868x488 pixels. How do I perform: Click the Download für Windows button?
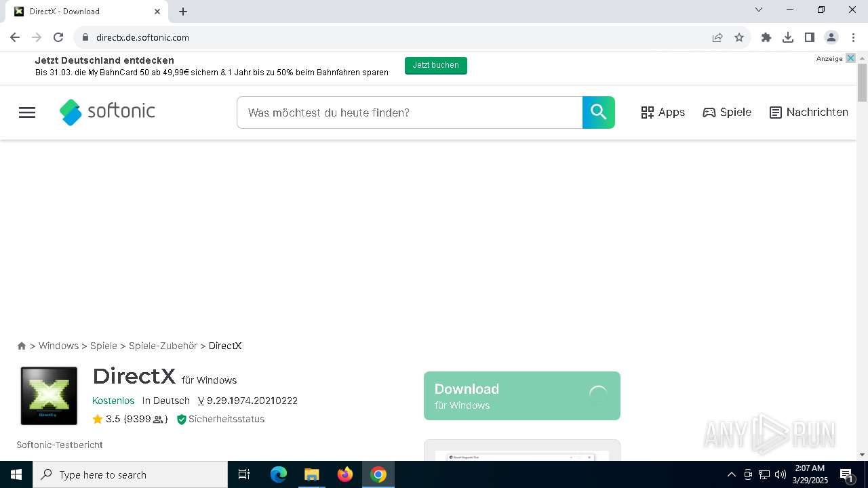tap(522, 396)
